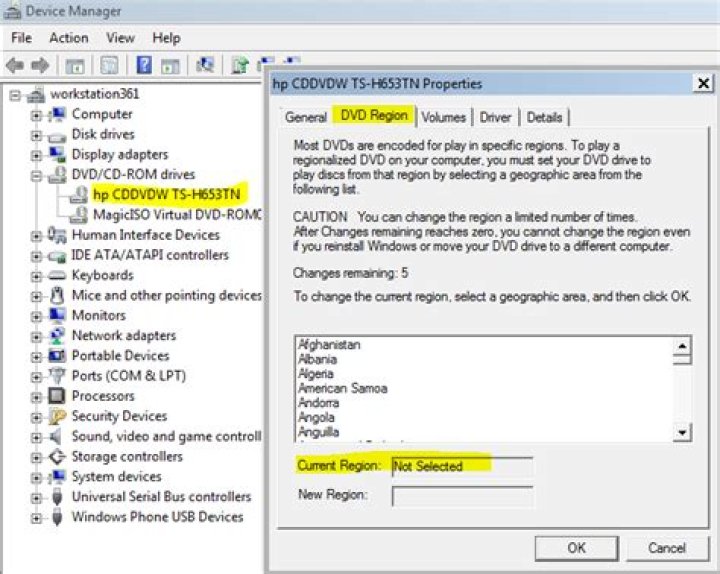
Task: Click the workstation361 computer icon
Action: pyautogui.click(x=36, y=95)
